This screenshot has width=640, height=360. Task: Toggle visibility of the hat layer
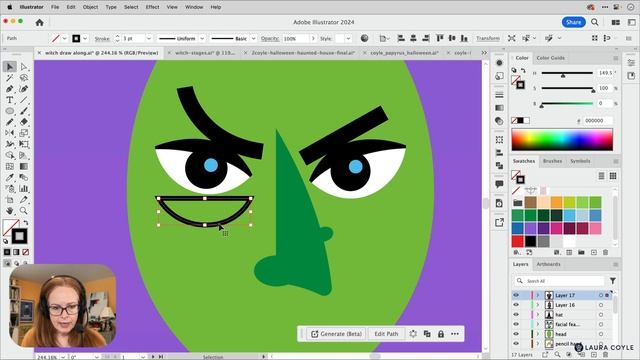click(516, 315)
